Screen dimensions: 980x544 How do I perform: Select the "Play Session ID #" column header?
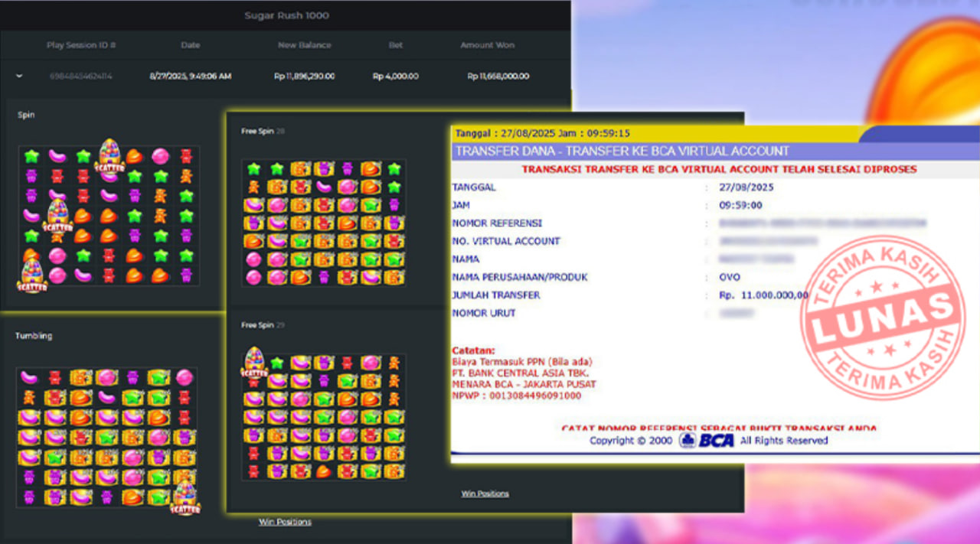(81, 45)
